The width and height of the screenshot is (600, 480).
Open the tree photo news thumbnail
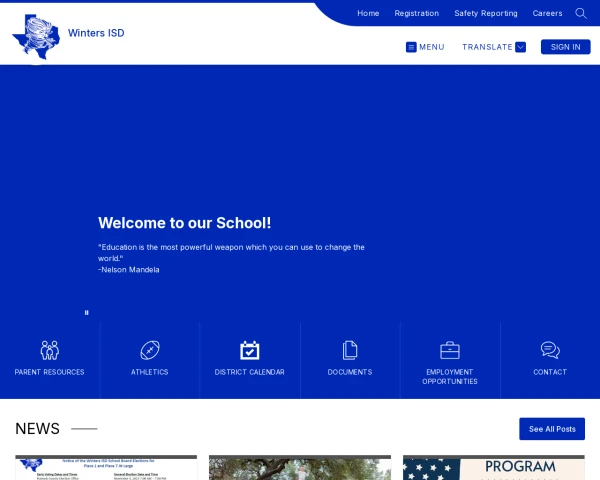[300, 467]
